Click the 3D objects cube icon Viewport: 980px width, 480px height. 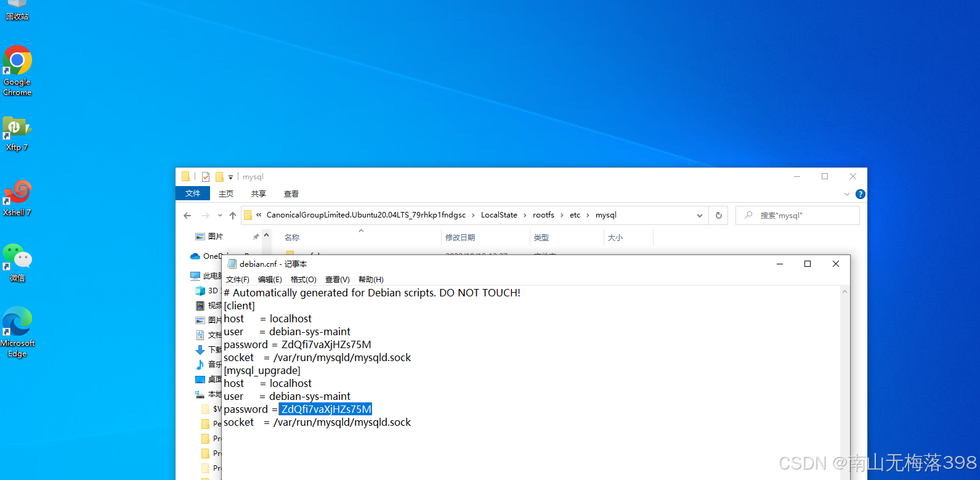pos(200,291)
